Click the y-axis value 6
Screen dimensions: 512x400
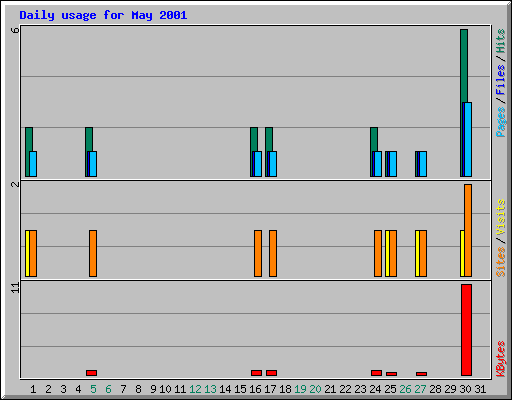click(15, 30)
